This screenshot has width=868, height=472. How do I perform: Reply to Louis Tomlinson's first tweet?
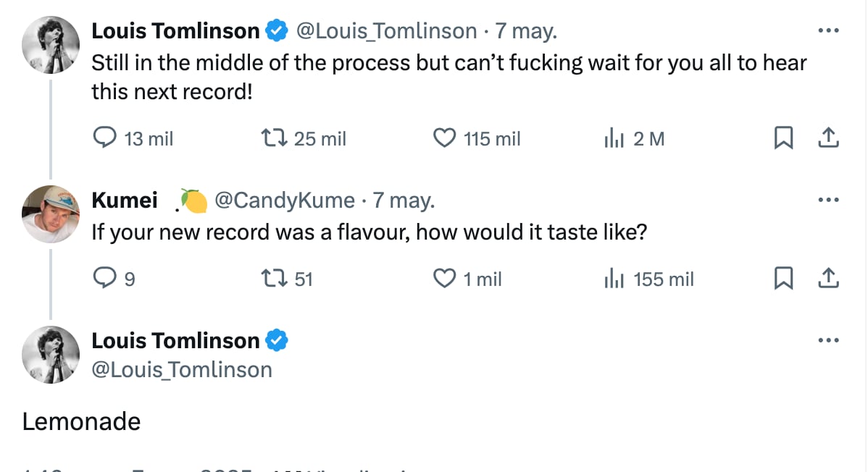(106, 138)
